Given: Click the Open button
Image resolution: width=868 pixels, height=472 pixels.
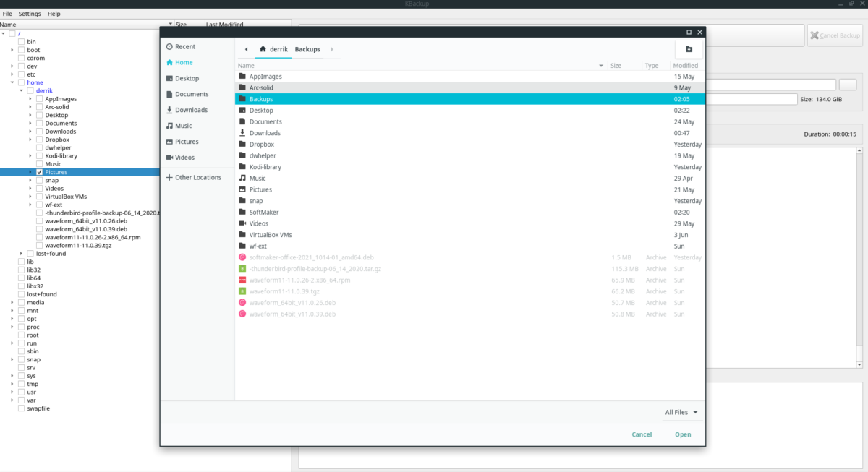Looking at the screenshot, I should [683, 434].
